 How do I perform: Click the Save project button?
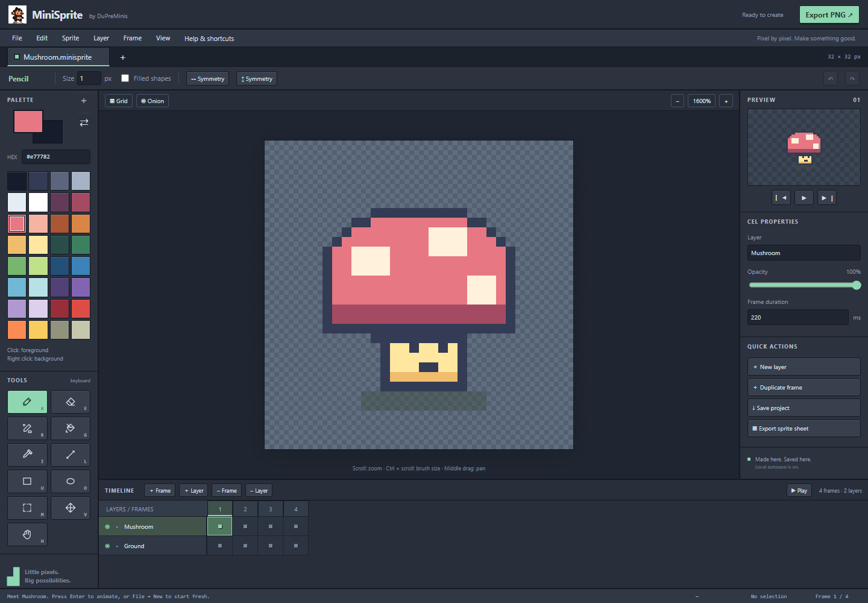(x=804, y=408)
